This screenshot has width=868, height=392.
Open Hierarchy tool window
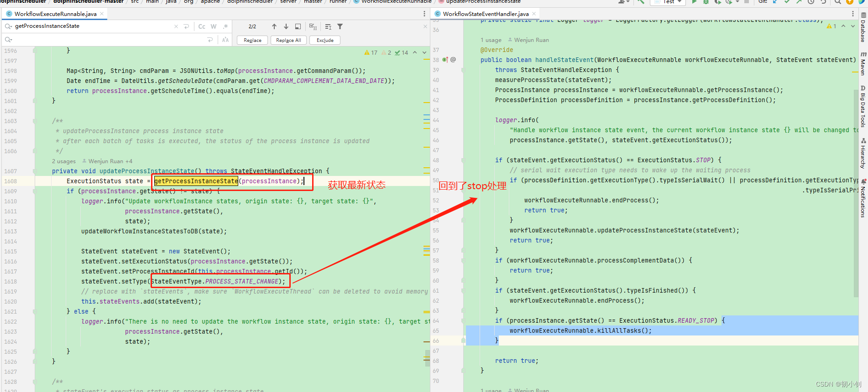tap(863, 153)
